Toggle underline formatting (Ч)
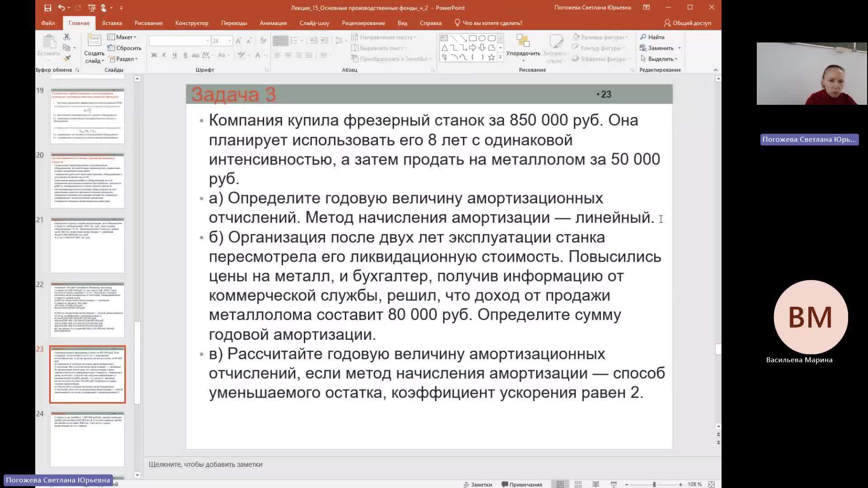Viewport: 868px width, 488px height. tap(175, 55)
